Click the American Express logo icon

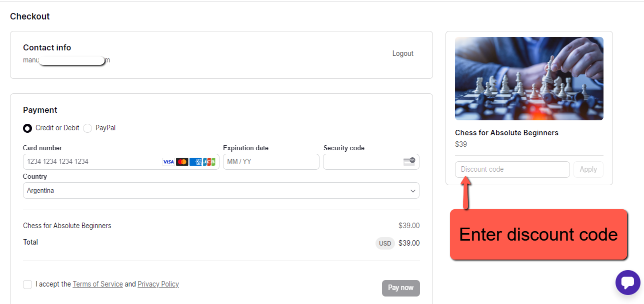tap(195, 162)
